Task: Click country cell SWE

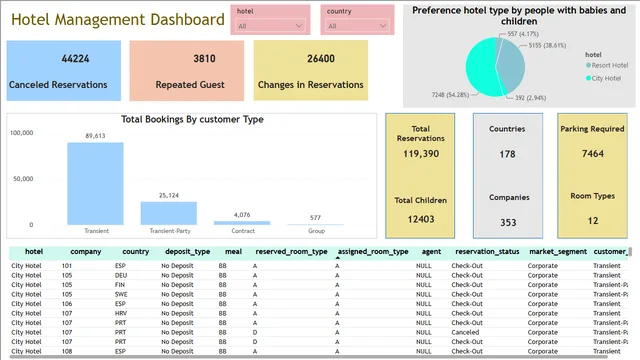Action: click(x=121, y=294)
